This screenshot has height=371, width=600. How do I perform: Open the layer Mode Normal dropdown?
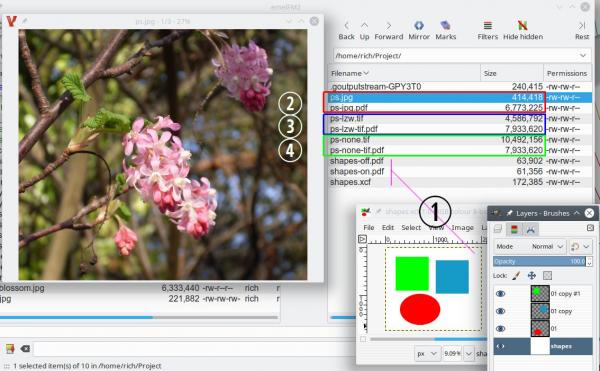click(530, 247)
